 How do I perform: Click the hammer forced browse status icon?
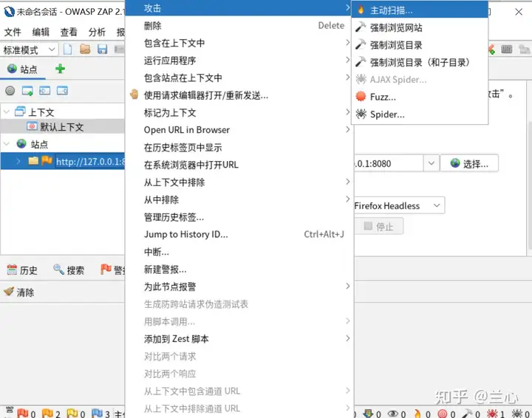pyautogui.click(x=467, y=414)
